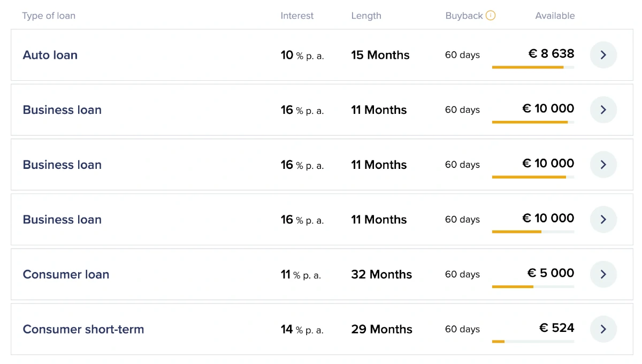The height and width of the screenshot is (364, 642).
Task: Select the Consumer short-term title
Action: coord(83,329)
